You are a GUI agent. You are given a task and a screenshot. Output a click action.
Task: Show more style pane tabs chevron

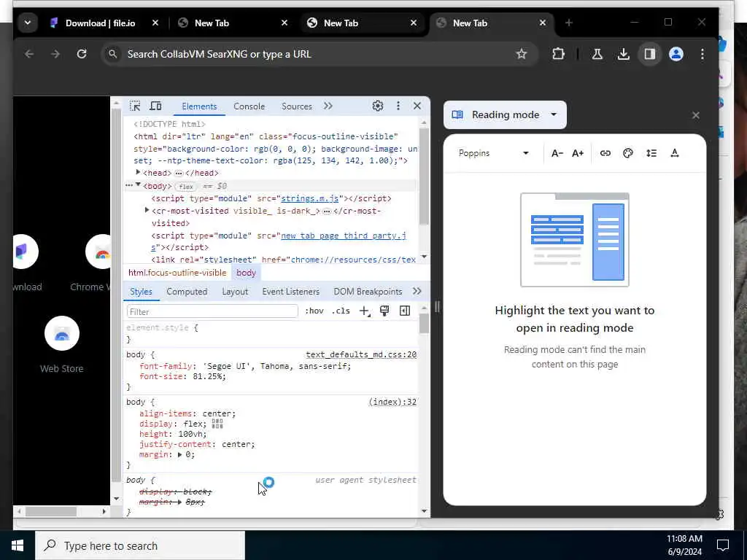[x=417, y=291]
